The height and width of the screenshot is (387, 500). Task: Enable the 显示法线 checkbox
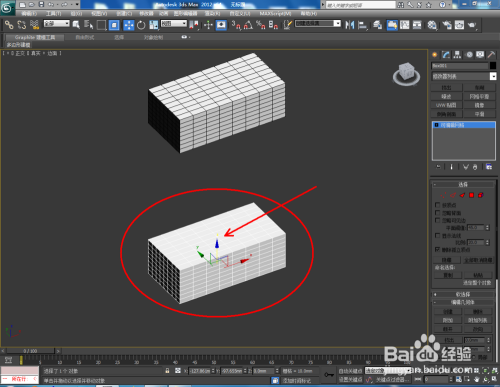[x=438, y=236]
